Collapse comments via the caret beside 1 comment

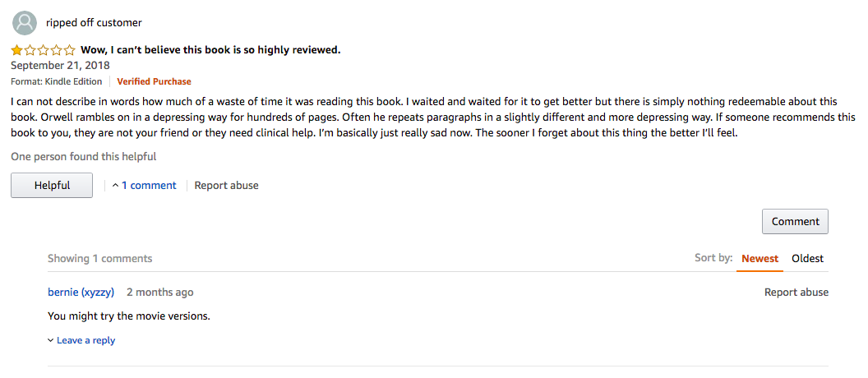pos(115,186)
